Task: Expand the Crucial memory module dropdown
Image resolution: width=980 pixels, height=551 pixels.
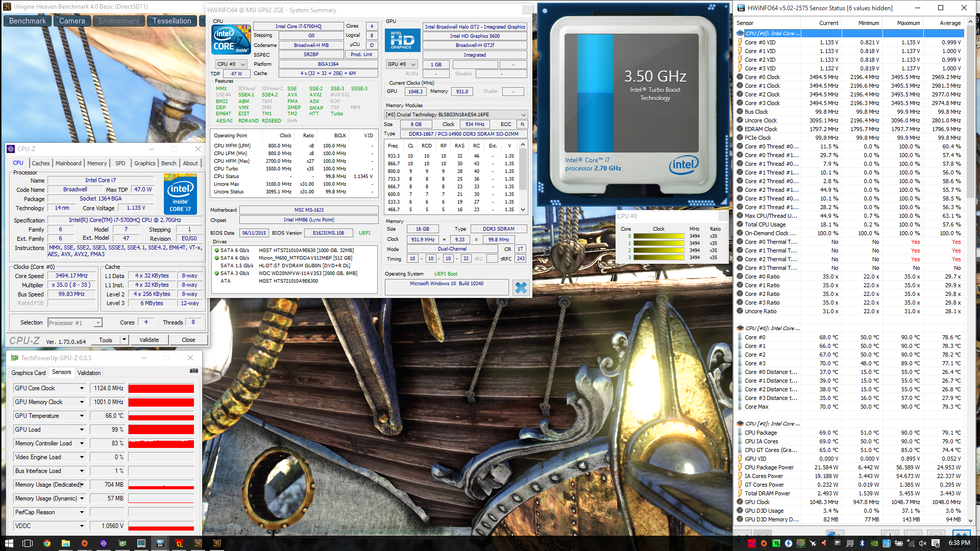Action: click(x=523, y=115)
